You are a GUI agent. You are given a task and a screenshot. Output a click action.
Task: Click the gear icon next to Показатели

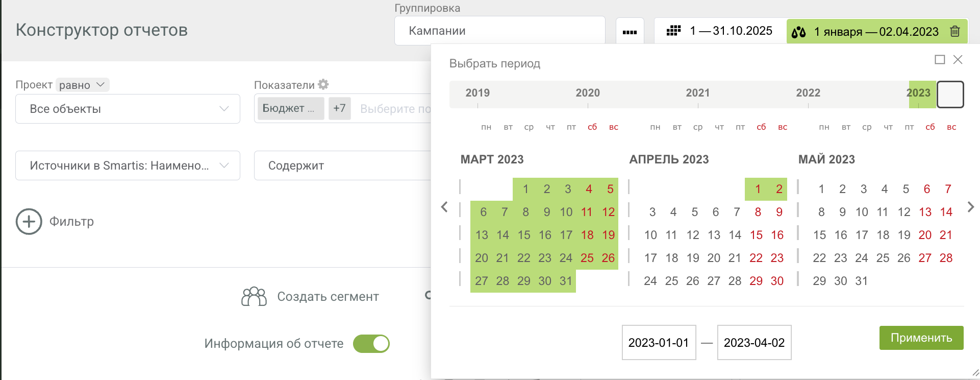coord(323,84)
